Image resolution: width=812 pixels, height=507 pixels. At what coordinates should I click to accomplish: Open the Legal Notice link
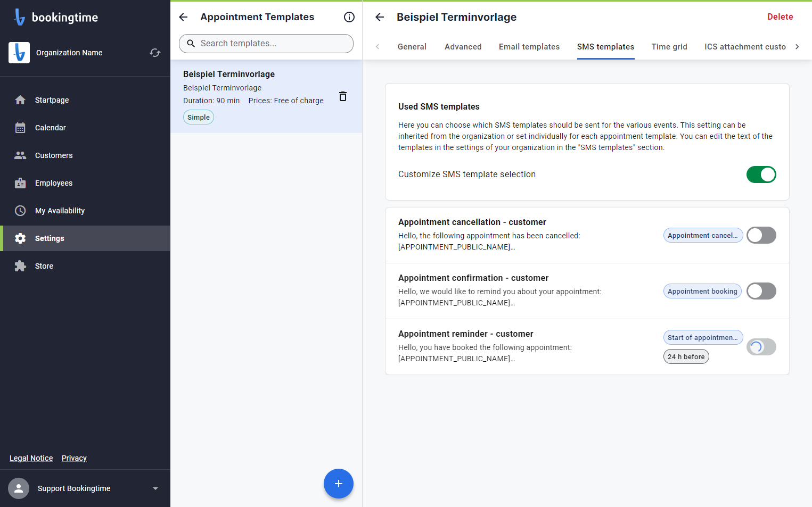tap(31, 458)
